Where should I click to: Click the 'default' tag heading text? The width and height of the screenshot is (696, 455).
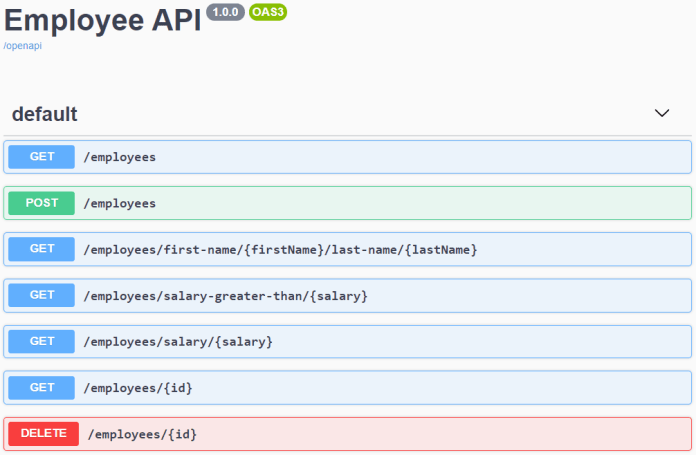(x=44, y=114)
